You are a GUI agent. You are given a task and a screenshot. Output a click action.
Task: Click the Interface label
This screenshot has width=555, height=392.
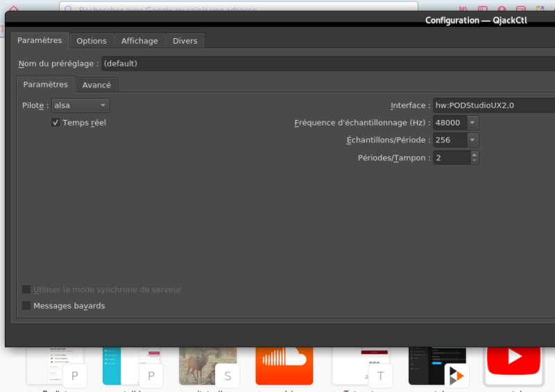(410, 105)
